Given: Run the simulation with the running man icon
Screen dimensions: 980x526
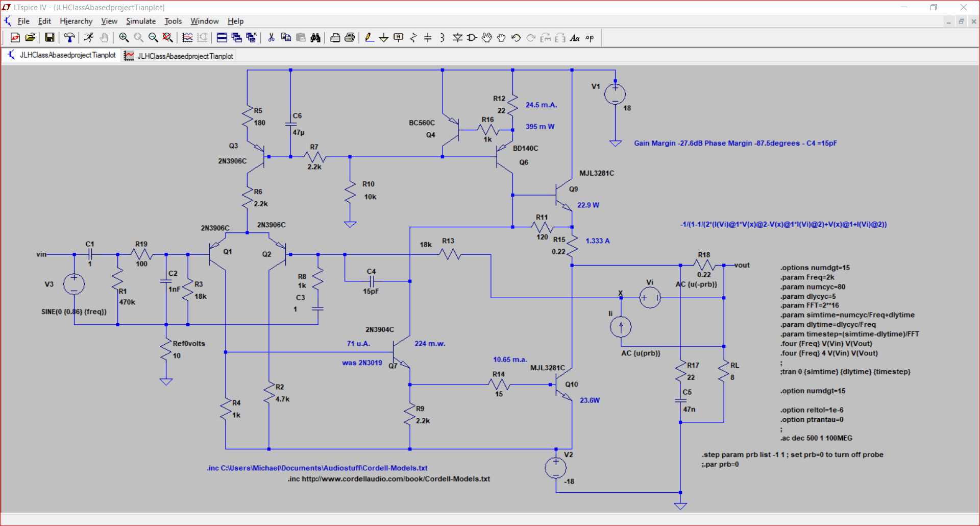Looking at the screenshot, I should (89, 38).
